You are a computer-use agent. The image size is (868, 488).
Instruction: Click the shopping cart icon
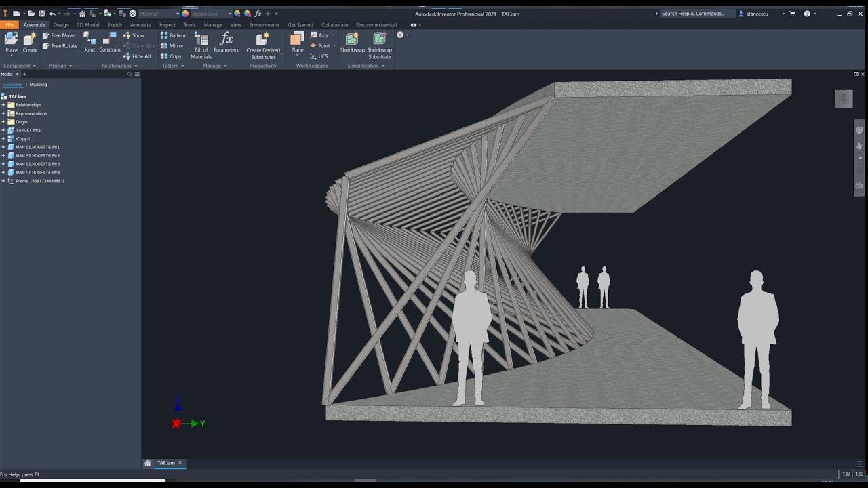point(792,14)
